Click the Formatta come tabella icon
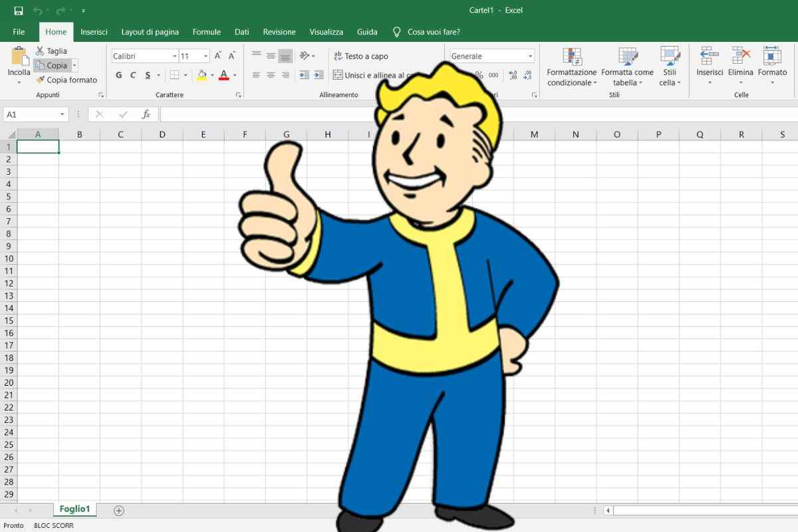798x532 pixels. click(x=628, y=56)
